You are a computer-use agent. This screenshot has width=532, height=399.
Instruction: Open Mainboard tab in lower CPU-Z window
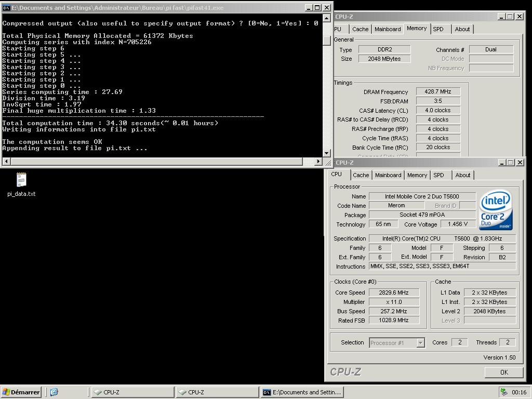(388, 175)
